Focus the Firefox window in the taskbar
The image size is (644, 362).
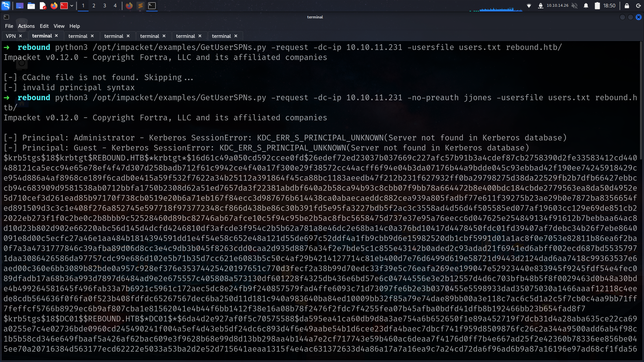[x=129, y=6]
